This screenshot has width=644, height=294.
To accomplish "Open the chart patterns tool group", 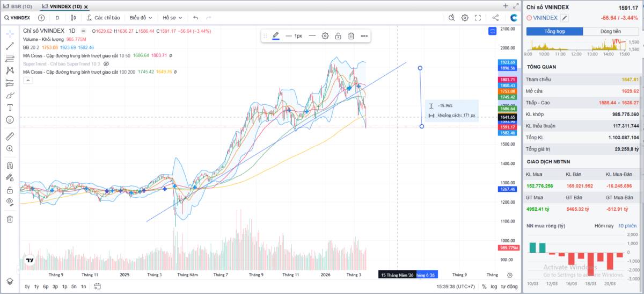I will pos(10,70).
